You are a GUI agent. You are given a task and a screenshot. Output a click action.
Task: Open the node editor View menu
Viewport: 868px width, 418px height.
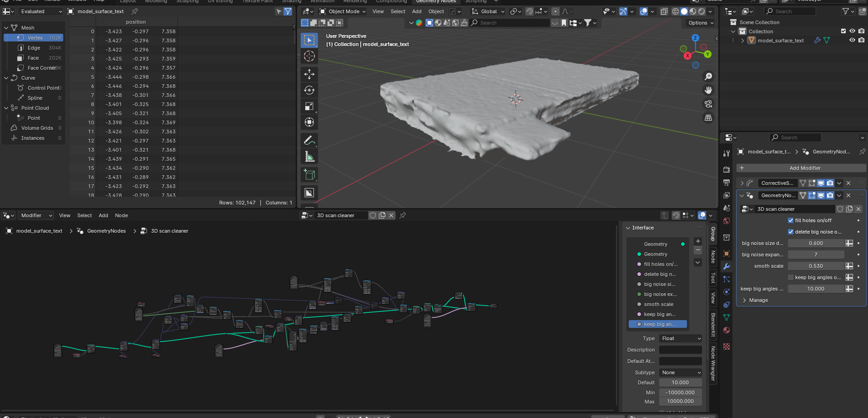pyautogui.click(x=65, y=215)
